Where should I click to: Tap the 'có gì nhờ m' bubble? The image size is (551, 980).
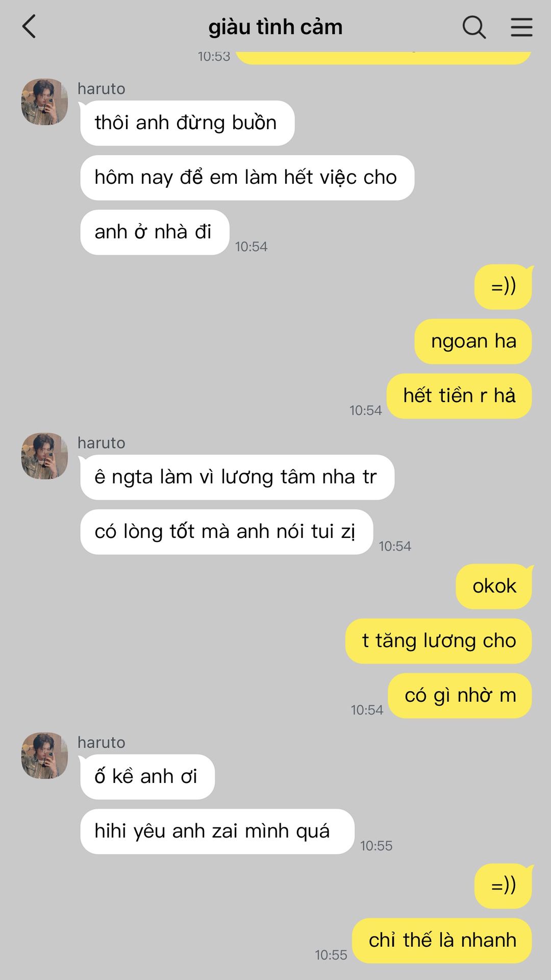pyautogui.click(x=460, y=696)
